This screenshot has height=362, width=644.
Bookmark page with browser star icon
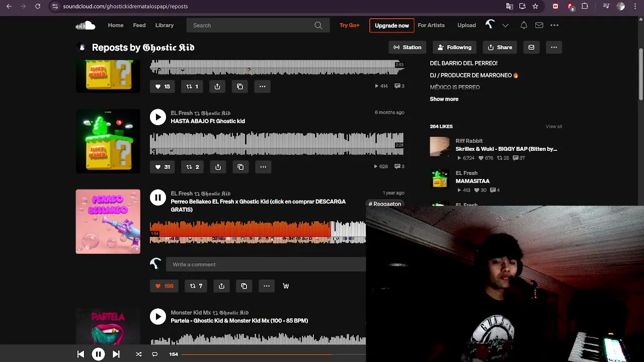[535, 6]
